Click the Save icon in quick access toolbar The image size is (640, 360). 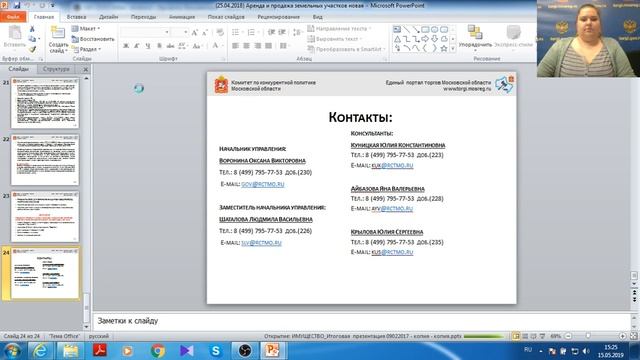pos(17,5)
